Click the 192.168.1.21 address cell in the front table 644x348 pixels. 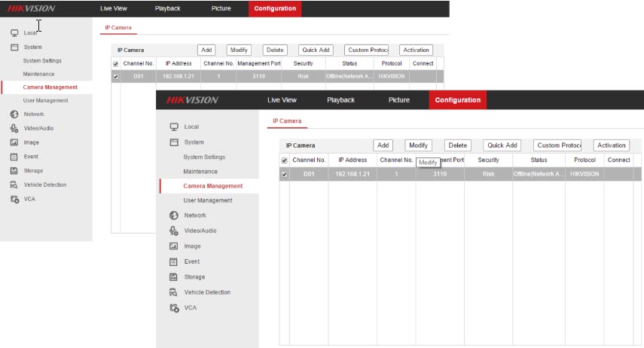click(x=352, y=174)
